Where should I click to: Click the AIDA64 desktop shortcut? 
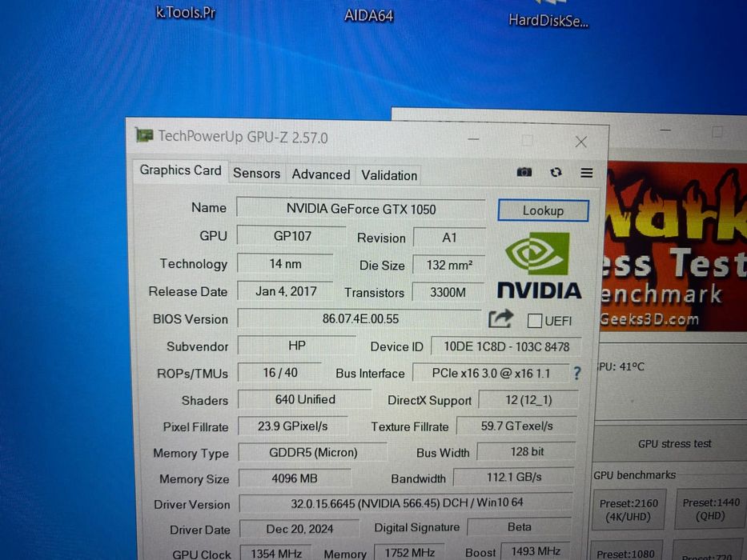click(368, 16)
